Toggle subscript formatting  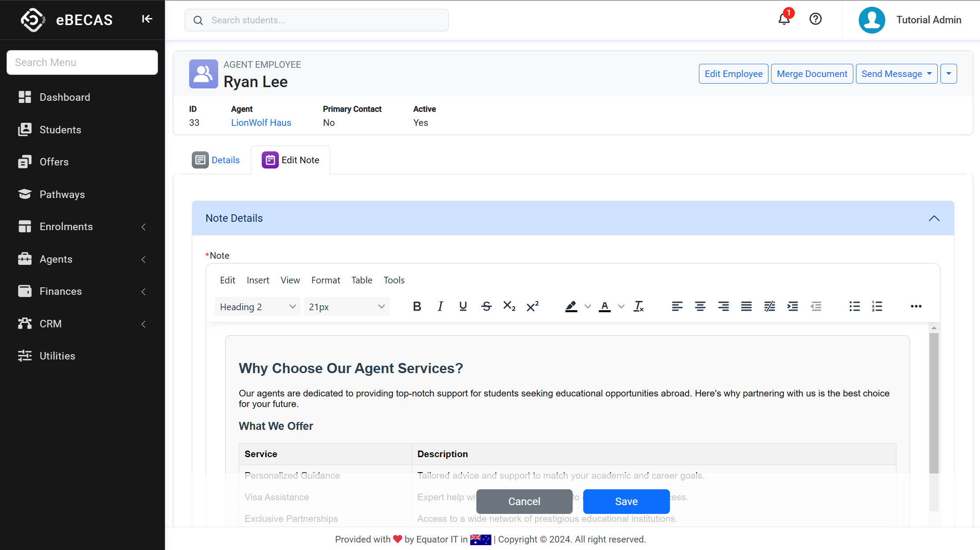509,306
